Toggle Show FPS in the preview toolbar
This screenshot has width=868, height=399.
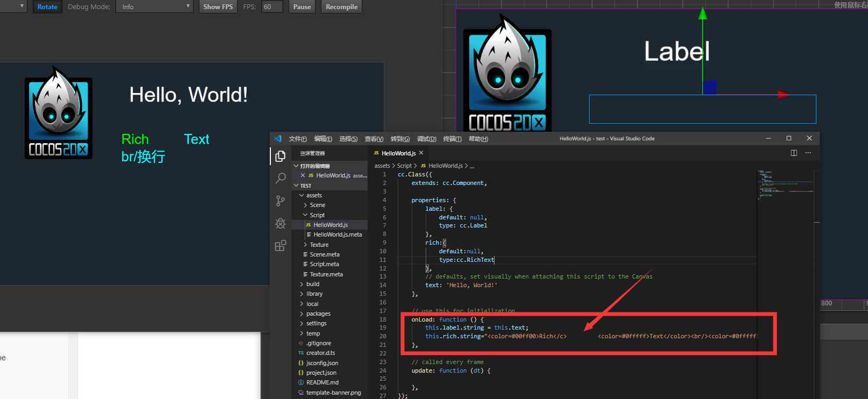[218, 7]
